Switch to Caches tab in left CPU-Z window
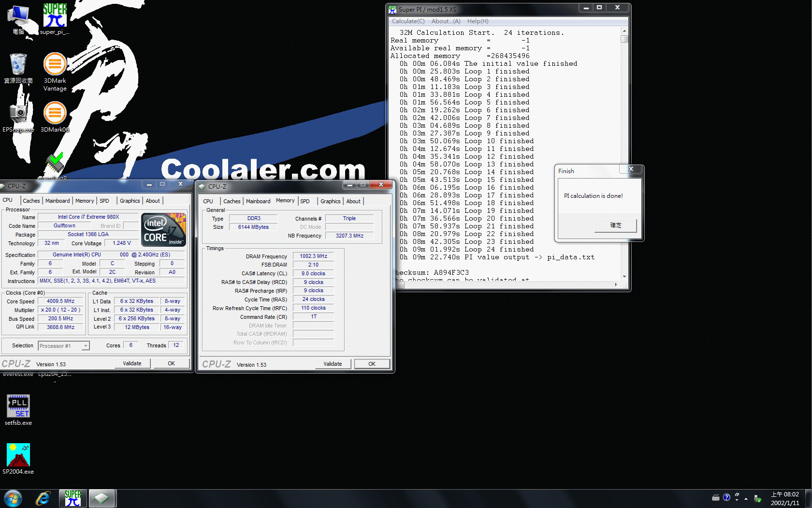The width and height of the screenshot is (812, 508). point(31,201)
